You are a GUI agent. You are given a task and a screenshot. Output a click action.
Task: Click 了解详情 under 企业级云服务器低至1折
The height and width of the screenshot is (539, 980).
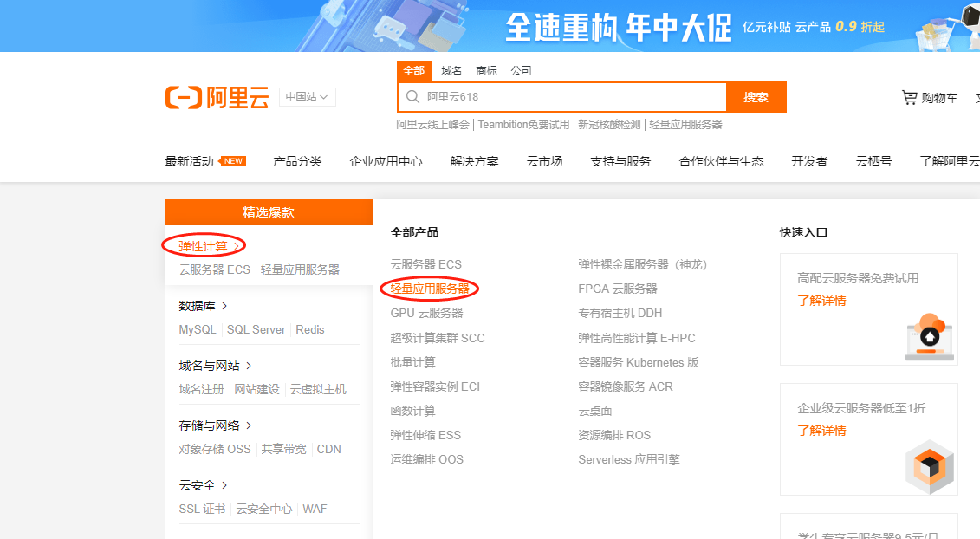pos(822,431)
